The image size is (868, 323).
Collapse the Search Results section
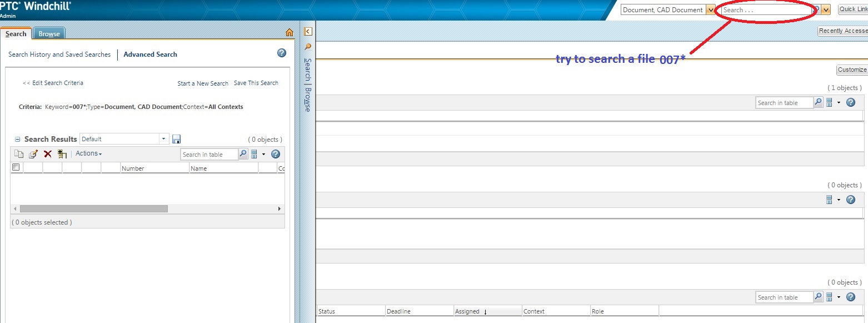click(17, 140)
